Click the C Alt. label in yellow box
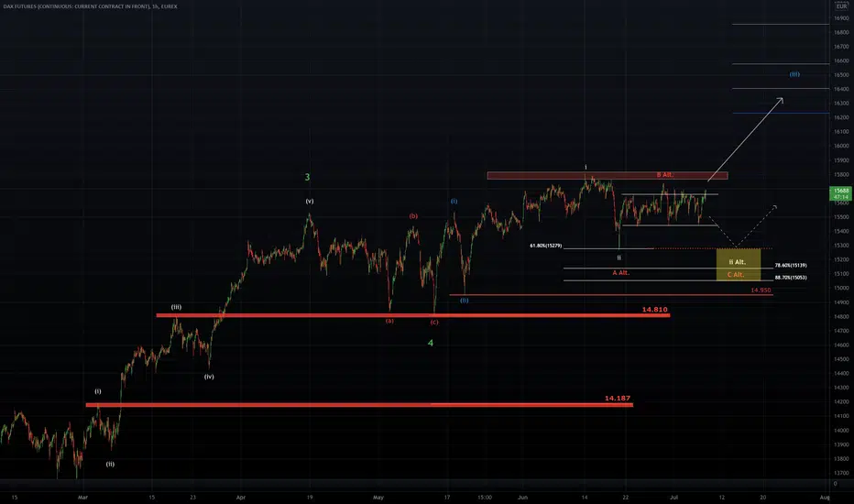This screenshot has width=854, height=504. [x=736, y=275]
